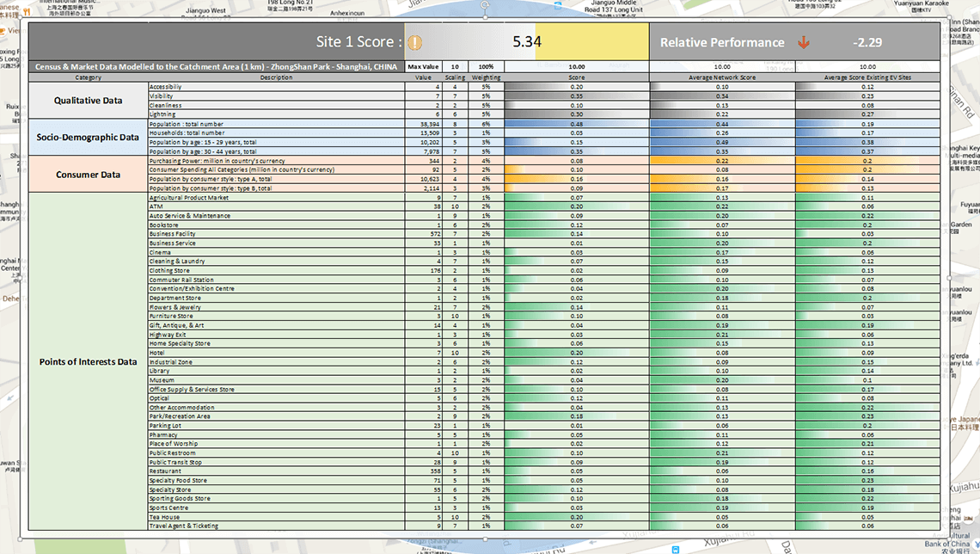Viewport: 980px width, 554px height.
Task: Select the "Socio-Demographic Data" category cell
Action: coord(89,138)
